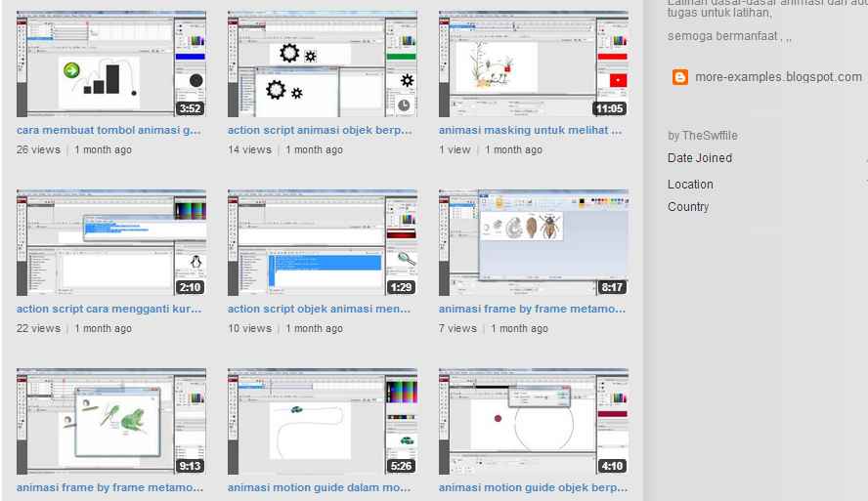The width and height of the screenshot is (868, 501).
Task: Click the '7 views' text
Action: (457, 328)
